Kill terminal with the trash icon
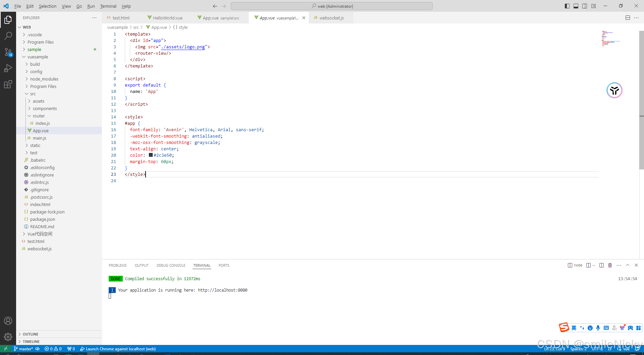Viewport: 644px width, 355px height. (610, 265)
